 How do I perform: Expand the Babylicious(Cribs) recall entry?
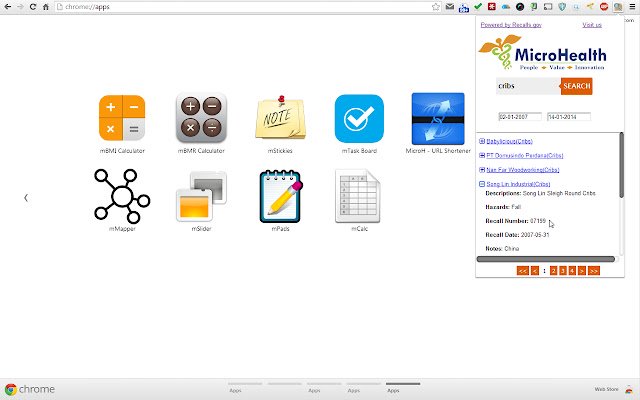coord(482,141)
